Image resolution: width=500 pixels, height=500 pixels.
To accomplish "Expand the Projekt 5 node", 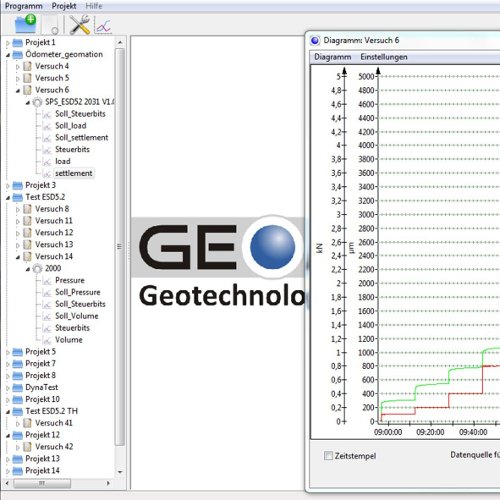I will click(x=8, y=352).
